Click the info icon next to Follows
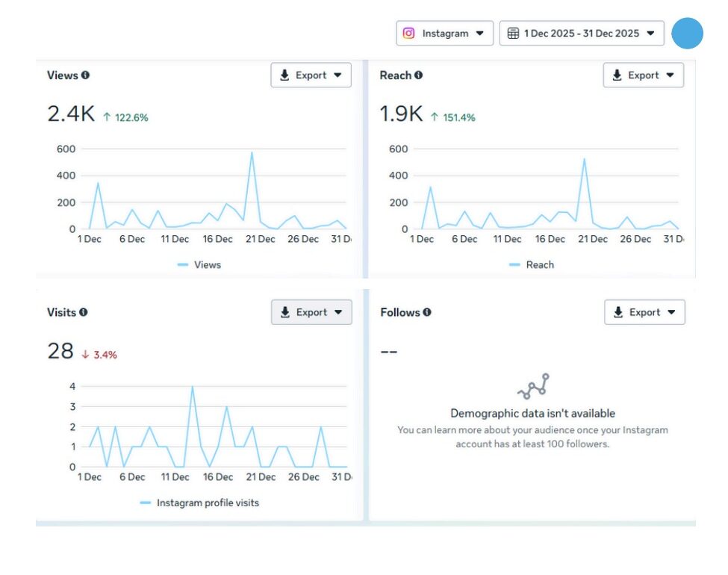This screenshot has height=575, width=728. (x=426, y=312)
